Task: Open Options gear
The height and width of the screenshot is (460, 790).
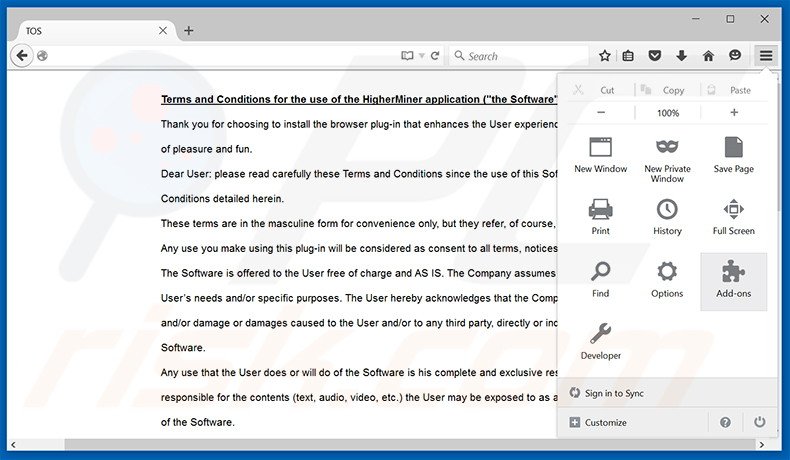Action: [x=667, y=280]
